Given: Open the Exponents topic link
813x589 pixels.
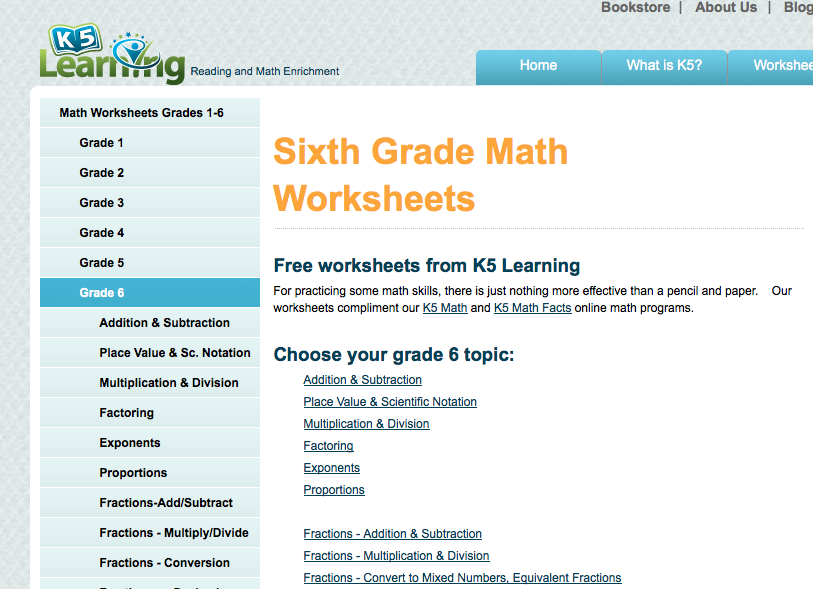Looking at the screenshot, I should pos(331,468).
